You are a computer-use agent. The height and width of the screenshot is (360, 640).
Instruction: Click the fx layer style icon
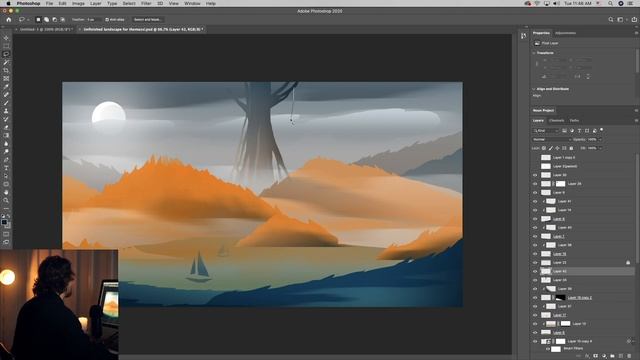click(x=587, y=356)
